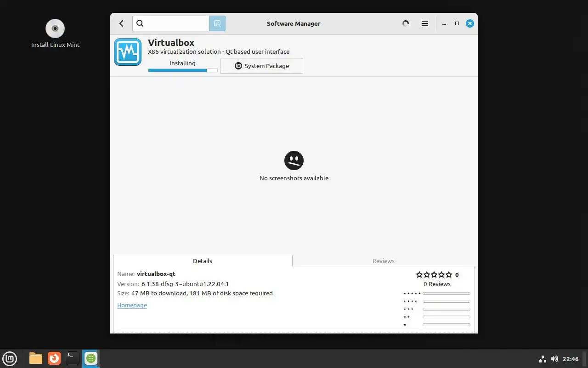The image size is (588, 368).
Task: Click 'No screenshots available' text
Action: (x=294, y=178)
